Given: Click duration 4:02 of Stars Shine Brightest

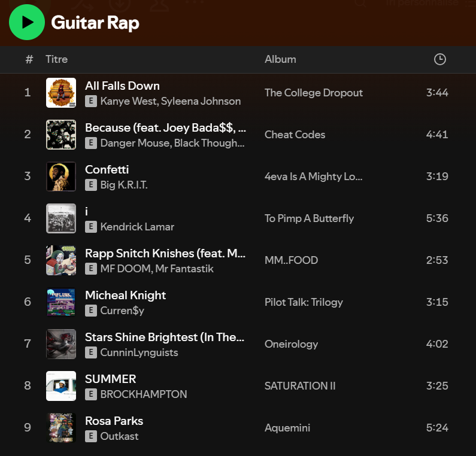Looking at the screenshot, I should [x=437, y=343].
